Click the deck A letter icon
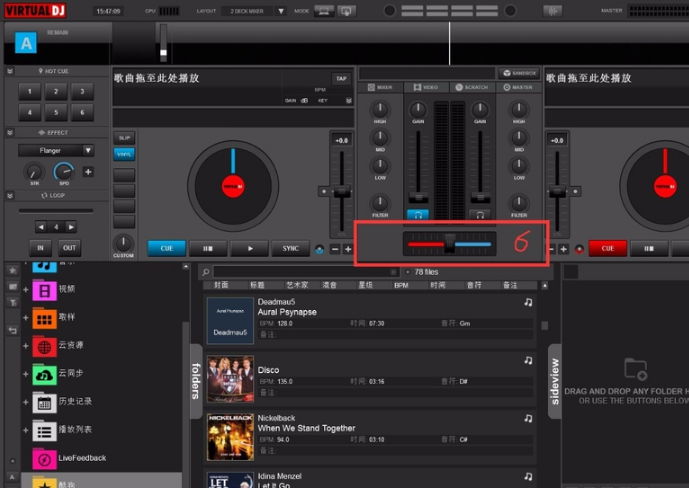689x488 pixels. coord(26,43)
